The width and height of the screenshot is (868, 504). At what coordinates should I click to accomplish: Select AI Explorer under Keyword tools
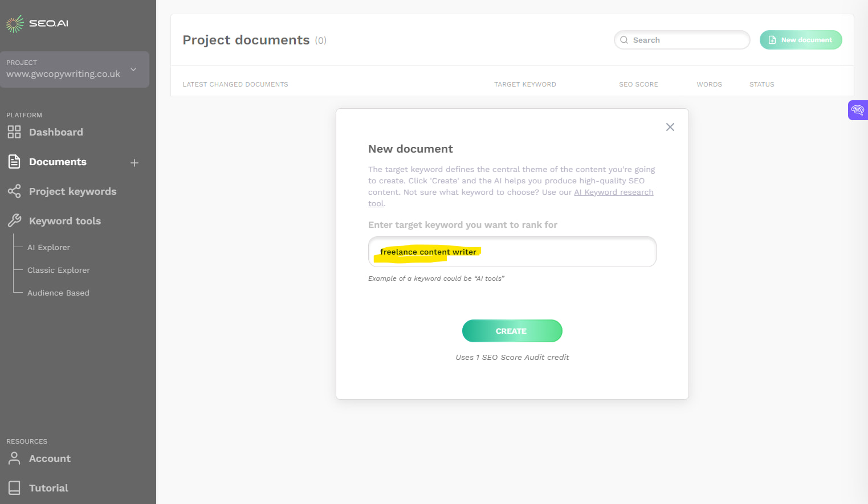(x=48, y=247)
